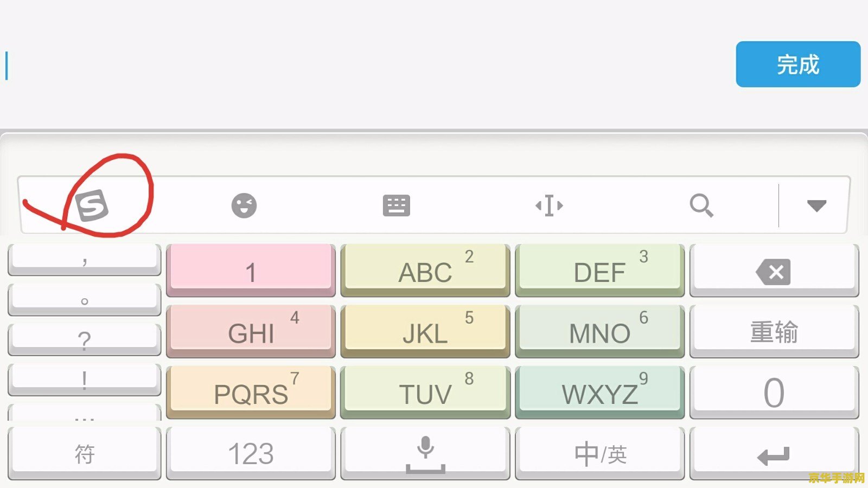Tap the green MNO 6 key
868x488 pixels.
click(600, 331)
